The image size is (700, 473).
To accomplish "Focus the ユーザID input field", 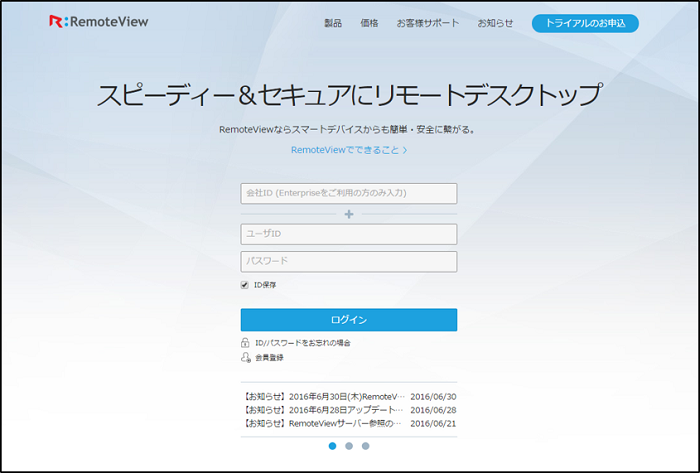I will click(x=349, y=234).
